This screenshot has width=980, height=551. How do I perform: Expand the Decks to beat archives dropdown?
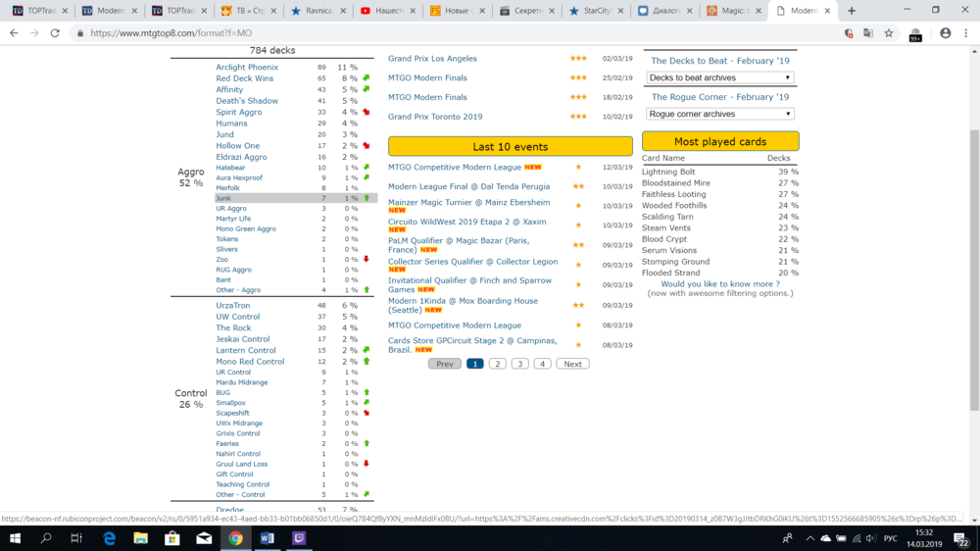(x=719, y=77)
